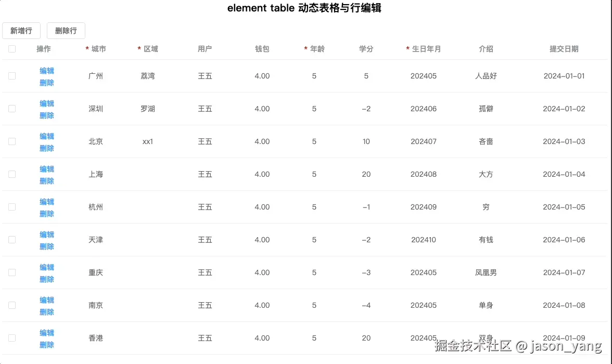Edit the 天津 row
Image resolution: width=612 pixels, height=364 pixels.
pyautogui.click(x=46, y=234)
